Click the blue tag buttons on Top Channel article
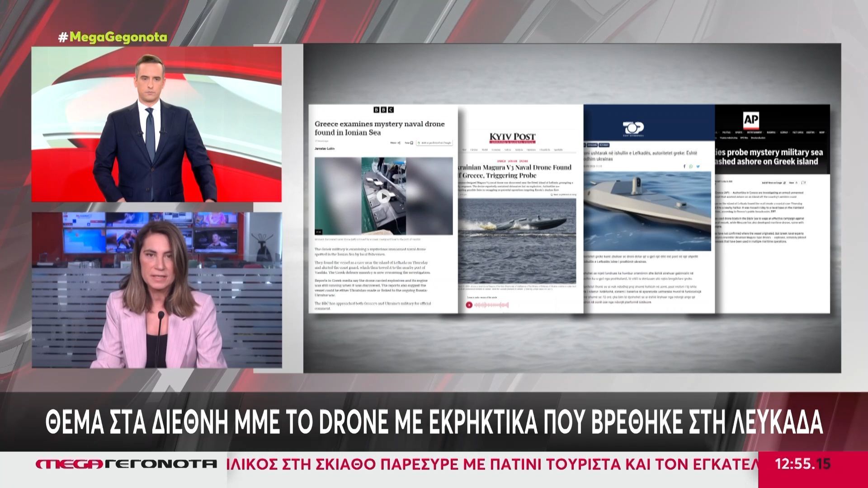The height and width of the screenshot is (488, 868). [597, 145]
